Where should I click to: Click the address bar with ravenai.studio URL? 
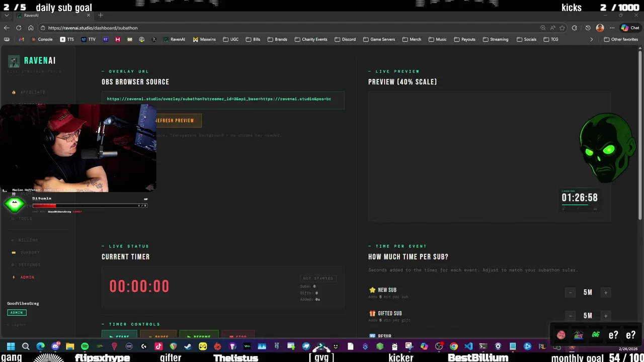click(287, 28)
